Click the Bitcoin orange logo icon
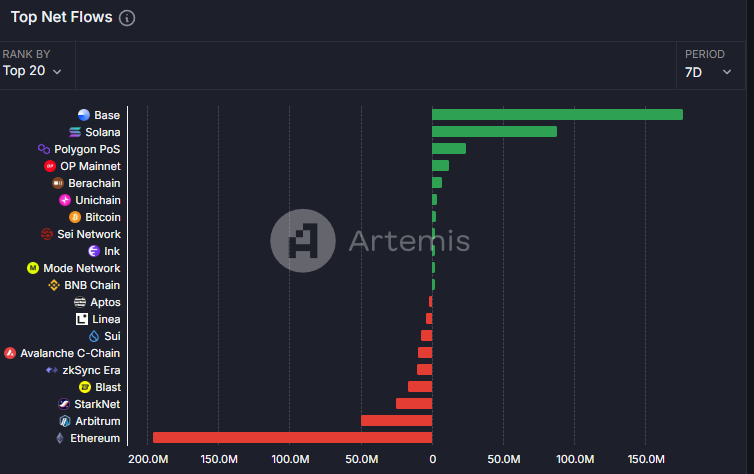Screen dimensions: 754x474 [x=75, y=217]
